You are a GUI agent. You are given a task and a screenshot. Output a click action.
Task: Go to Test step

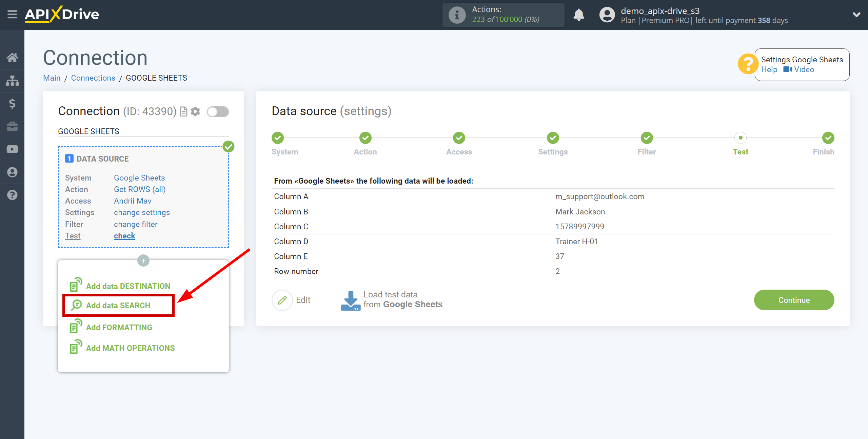(x=741, y=138)
